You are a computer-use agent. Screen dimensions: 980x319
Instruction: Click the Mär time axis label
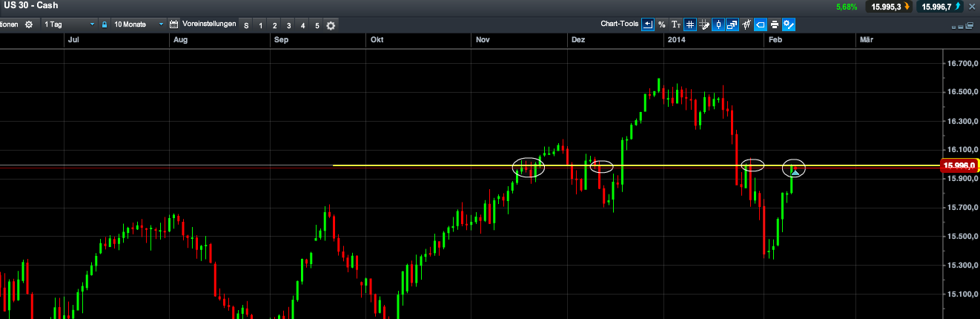(867, 39)
